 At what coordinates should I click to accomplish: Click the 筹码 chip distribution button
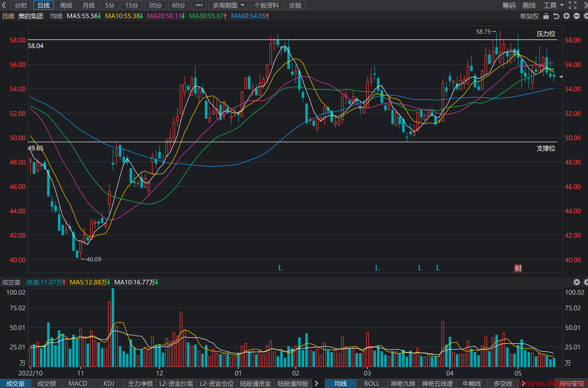point(509,5)
